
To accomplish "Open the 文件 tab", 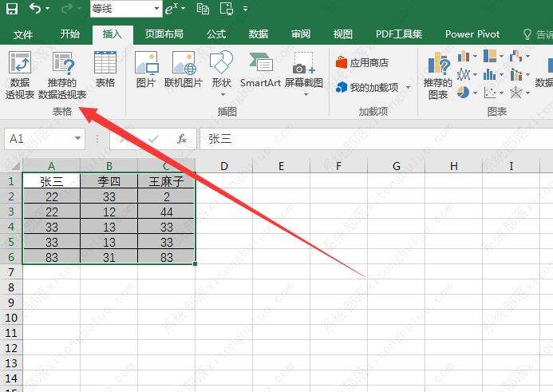I will tap(23, 34).
